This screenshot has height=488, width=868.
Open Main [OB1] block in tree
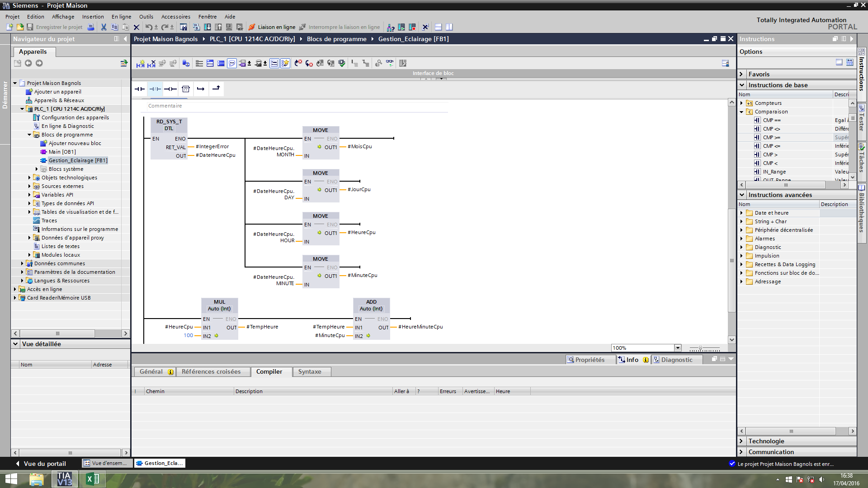pyautogui.click(x=62, y=152)
